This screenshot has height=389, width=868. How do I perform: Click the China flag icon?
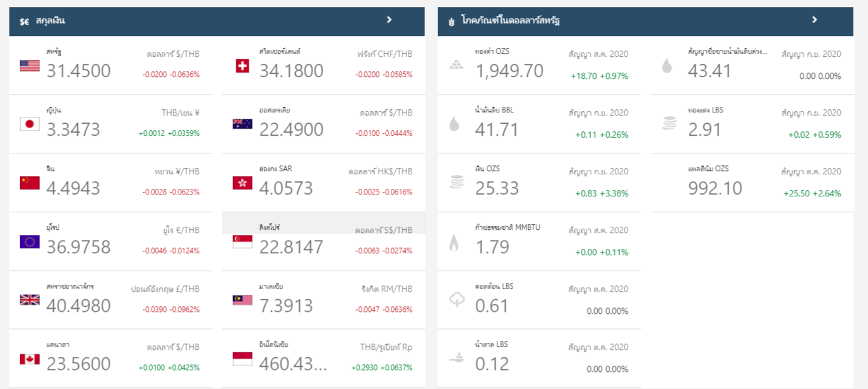pos(30,183)
